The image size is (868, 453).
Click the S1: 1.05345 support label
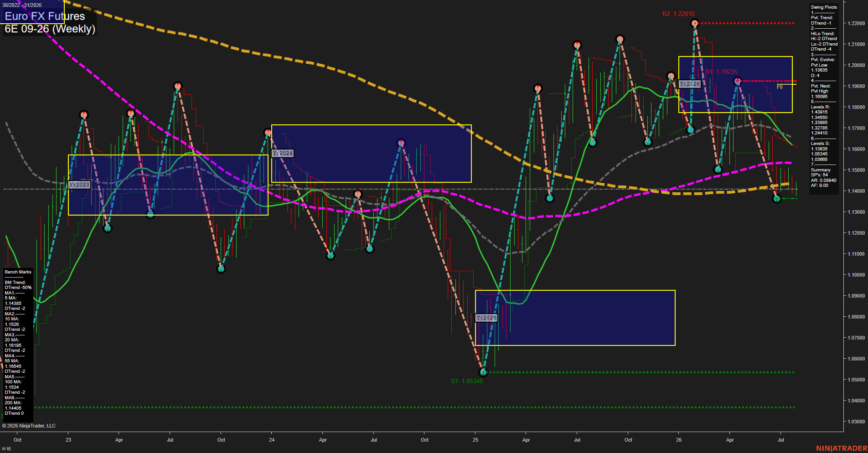pos(467,381)
